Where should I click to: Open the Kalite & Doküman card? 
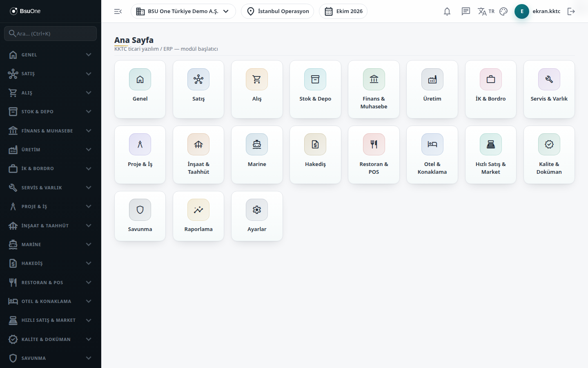(x=549, y=155)
